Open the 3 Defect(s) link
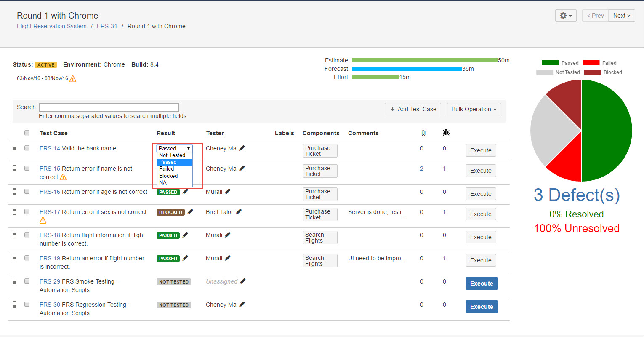The image size is (644, 337). (577, 195)
